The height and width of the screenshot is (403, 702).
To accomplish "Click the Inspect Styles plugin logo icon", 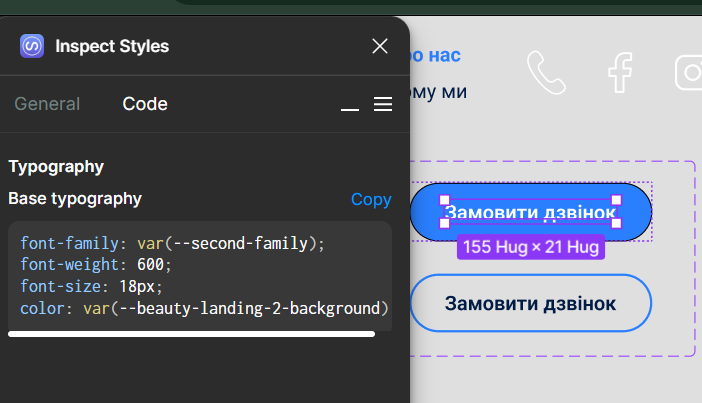I will pos(32,46).
